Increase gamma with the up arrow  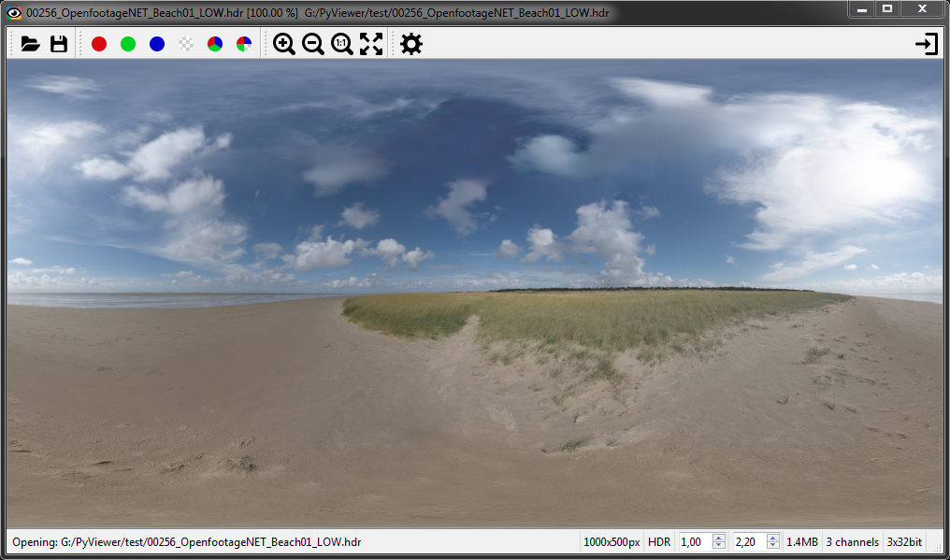[x=772, y=538]
